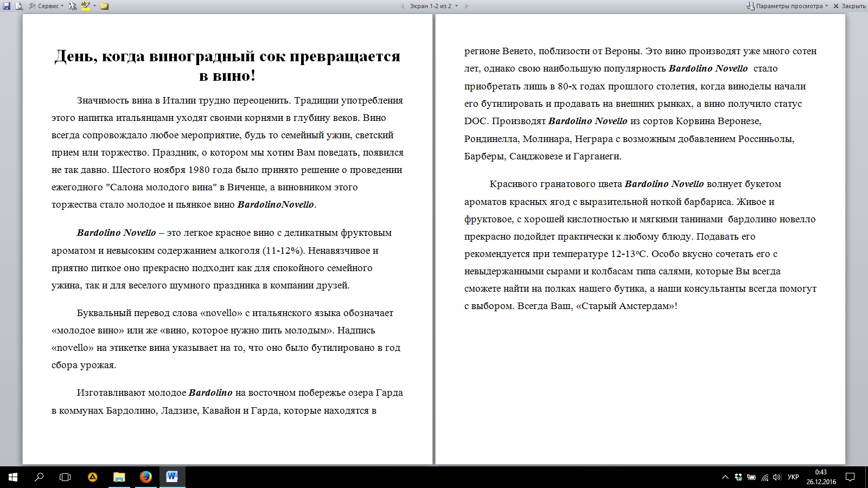Go to next screen arrow
Viewport: 868px width, 488px height.
click(x=466, y=6)
